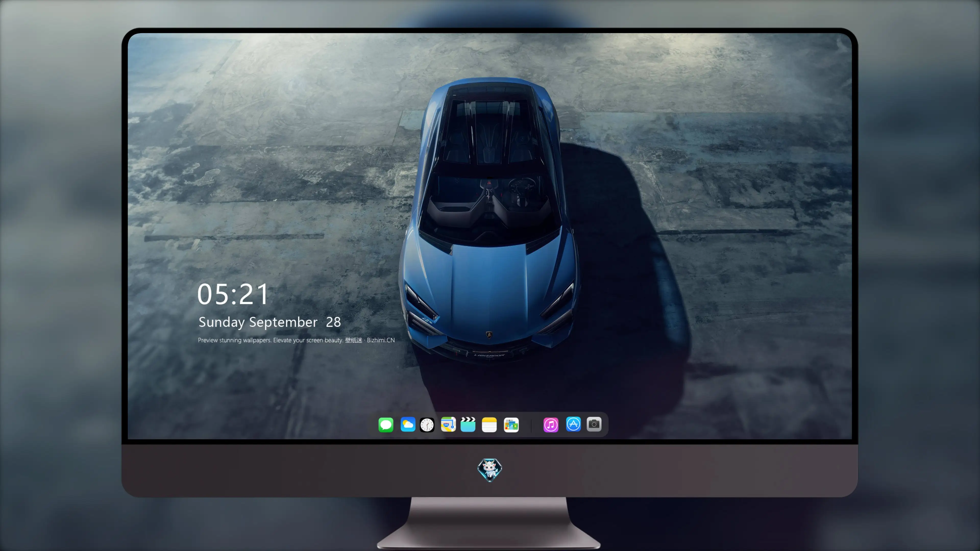The height and width of the screenshot is (551, 980).
Task: Open the Messages app in the dock
Action: (x=386, y=424)
